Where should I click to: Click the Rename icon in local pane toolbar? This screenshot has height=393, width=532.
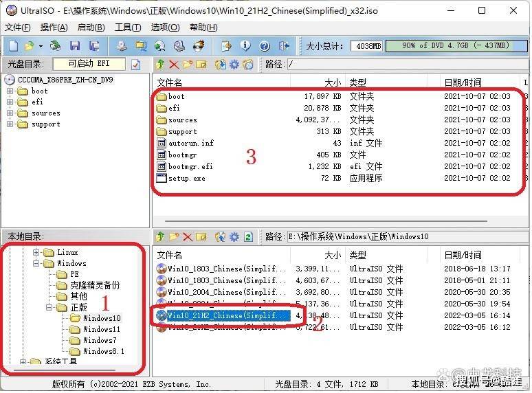point(201,236)
